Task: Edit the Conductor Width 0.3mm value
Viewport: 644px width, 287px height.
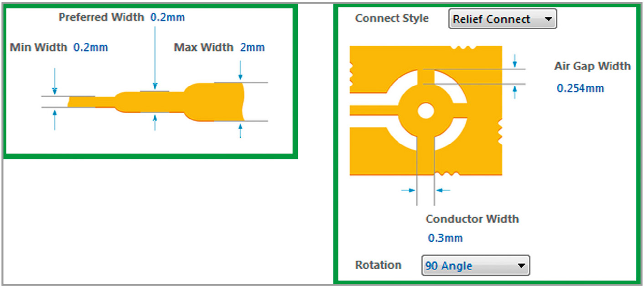Action: [x=445, y=238]
